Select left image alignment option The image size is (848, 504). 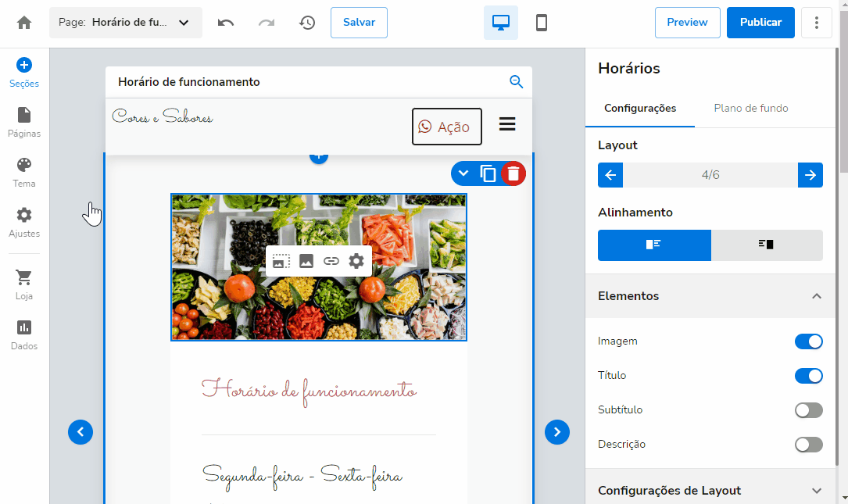(x=654, y=245)
